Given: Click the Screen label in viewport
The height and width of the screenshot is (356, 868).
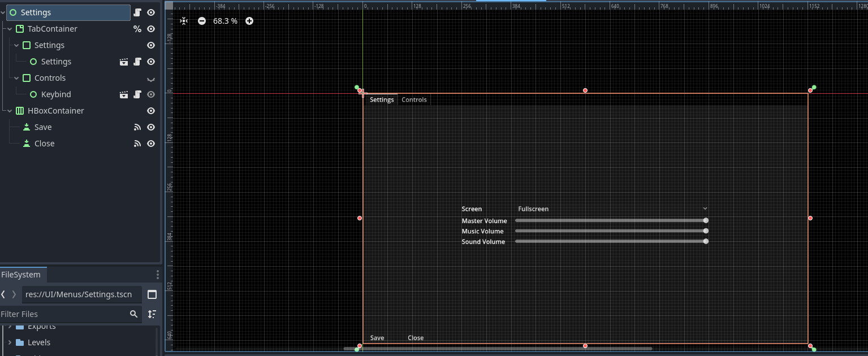Looking at the screenshot, I should [472, 209].
